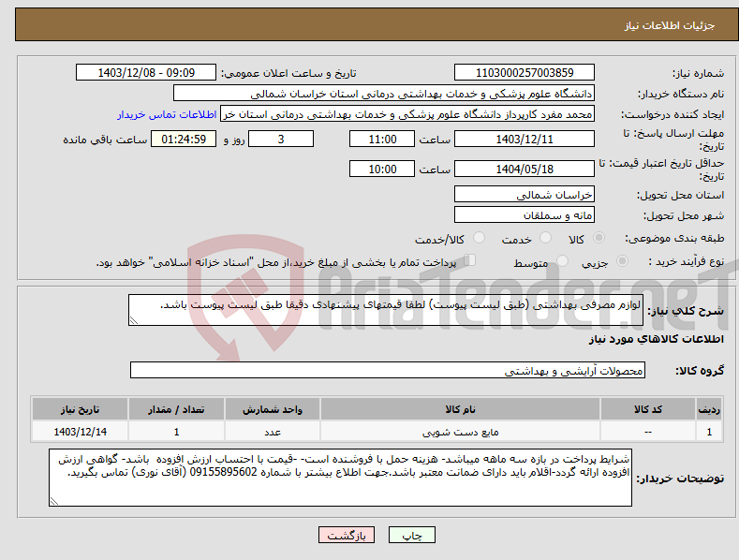Click the واحد شمارش column header
This screenshot has width=739, height=560.
pyautogui.click(x=273, y=409)
